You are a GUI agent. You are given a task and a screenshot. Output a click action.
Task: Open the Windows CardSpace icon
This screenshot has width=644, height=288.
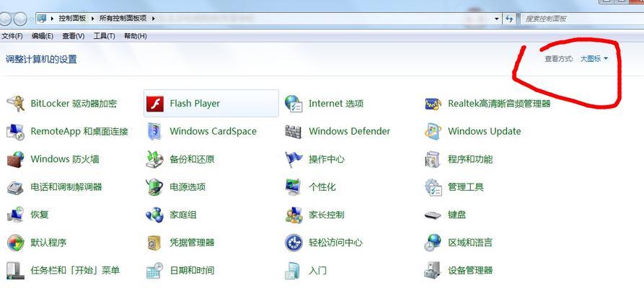[155, 131]
